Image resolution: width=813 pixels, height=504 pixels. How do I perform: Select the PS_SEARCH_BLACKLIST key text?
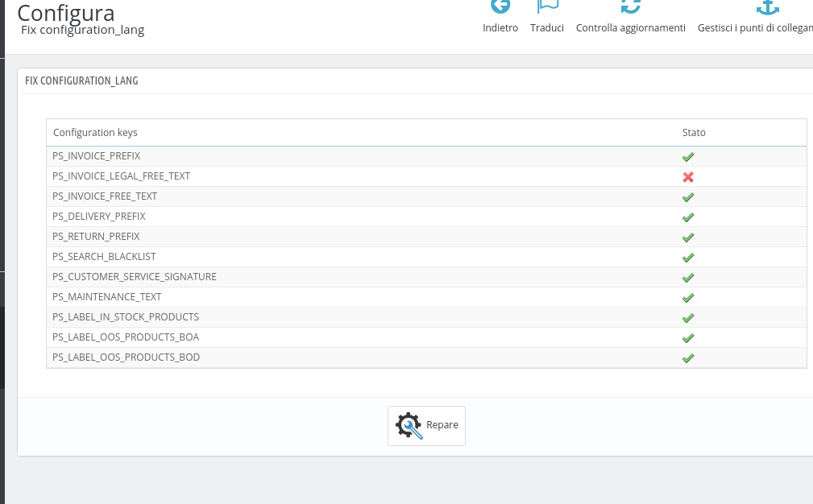[104, 257]
